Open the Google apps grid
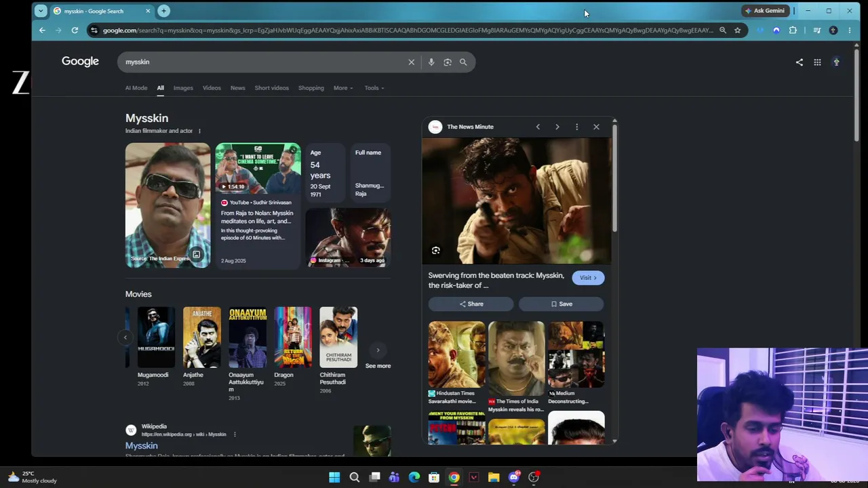 coord(818,62)
